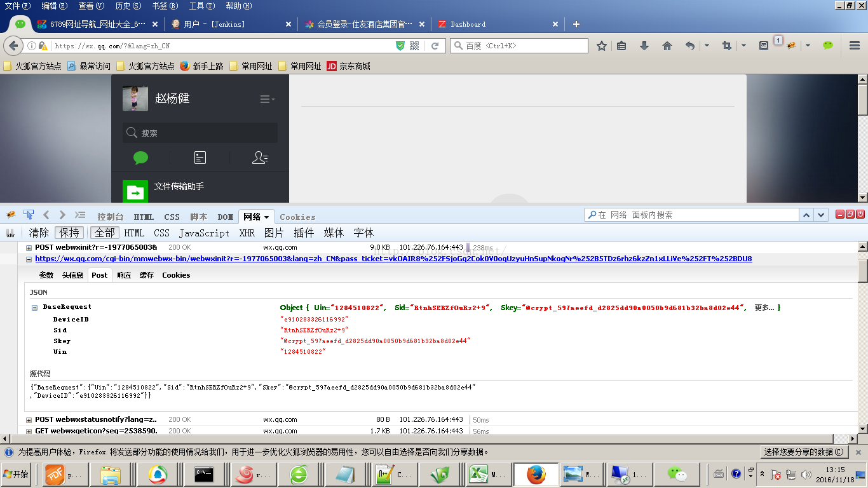Image resolution: width=868 pixels, height=488 pixels.
Task: Bookmark this page with the star icon
Action: click(602, 46)
